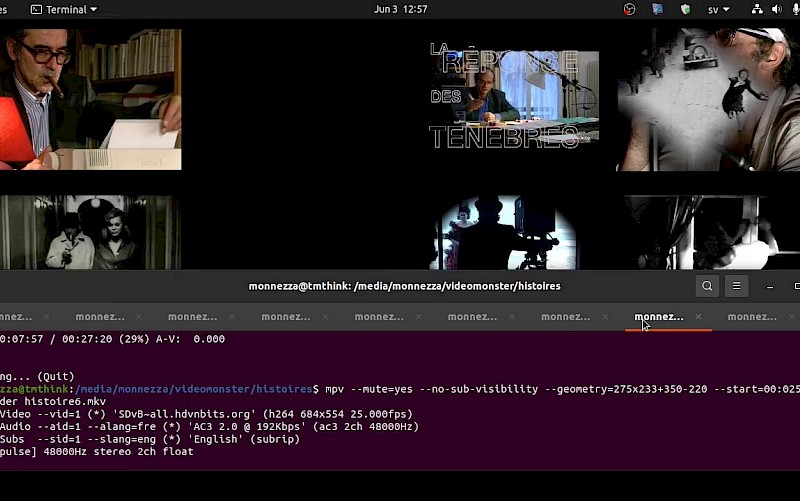Click the '(Quit)' text in terminal output

tap(56, 377)
